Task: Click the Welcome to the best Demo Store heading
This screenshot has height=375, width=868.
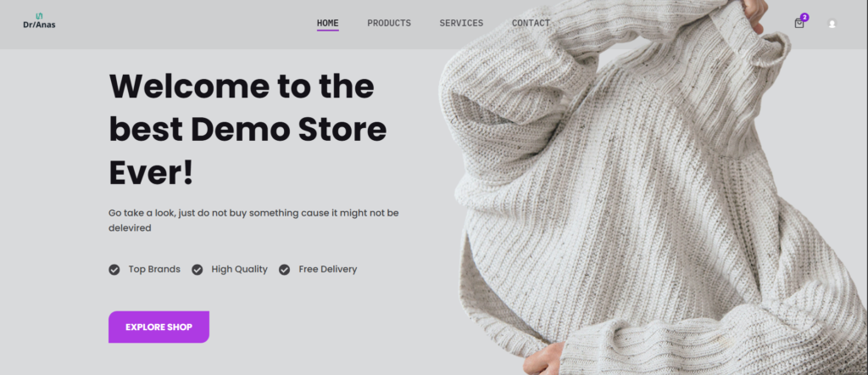Action: 248,130
